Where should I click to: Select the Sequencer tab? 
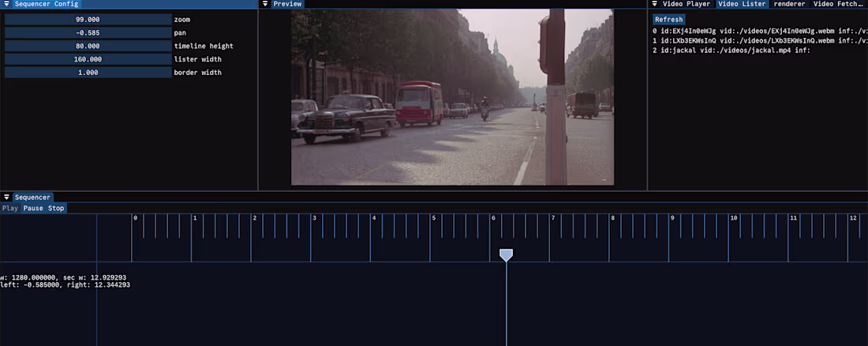click(32, 197)
